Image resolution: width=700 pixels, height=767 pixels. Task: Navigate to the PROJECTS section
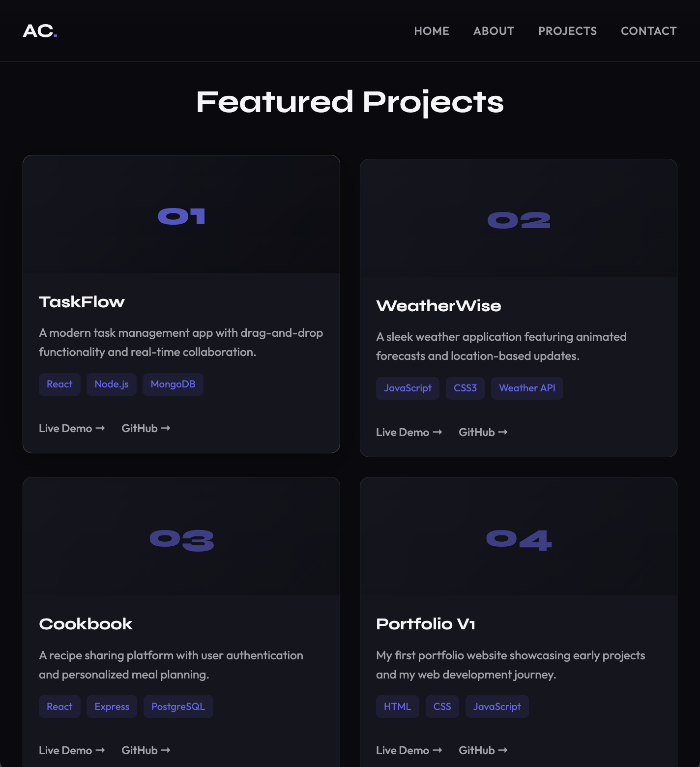point(567,30)
